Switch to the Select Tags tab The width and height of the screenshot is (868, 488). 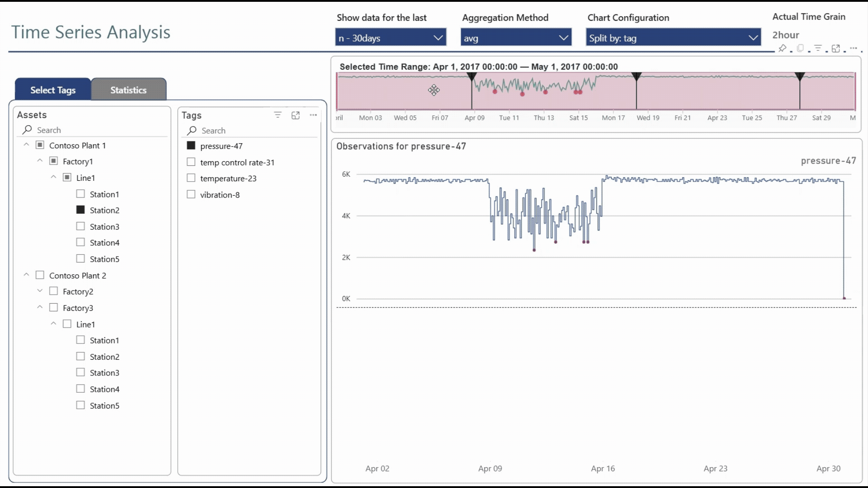click(52, 89)
